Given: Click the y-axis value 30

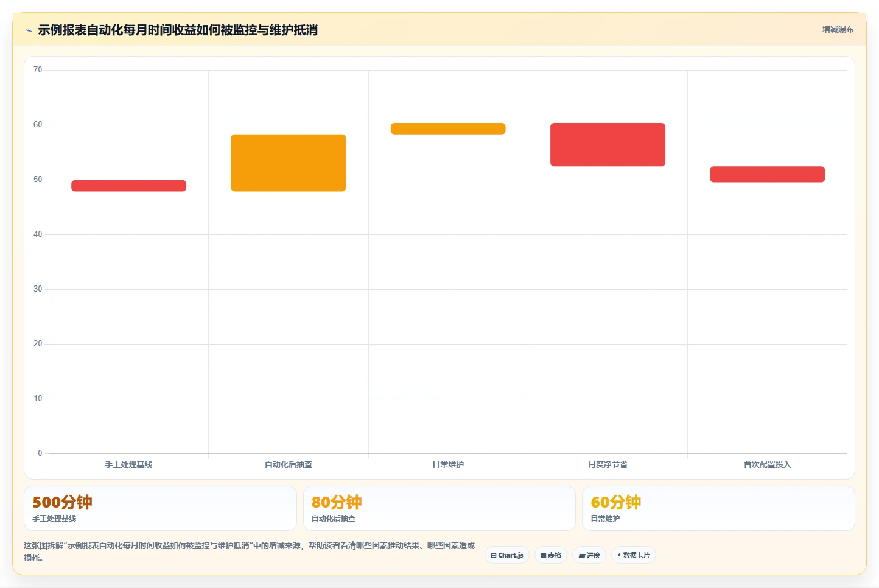Looking at the screenshot, I should [38, 289].
